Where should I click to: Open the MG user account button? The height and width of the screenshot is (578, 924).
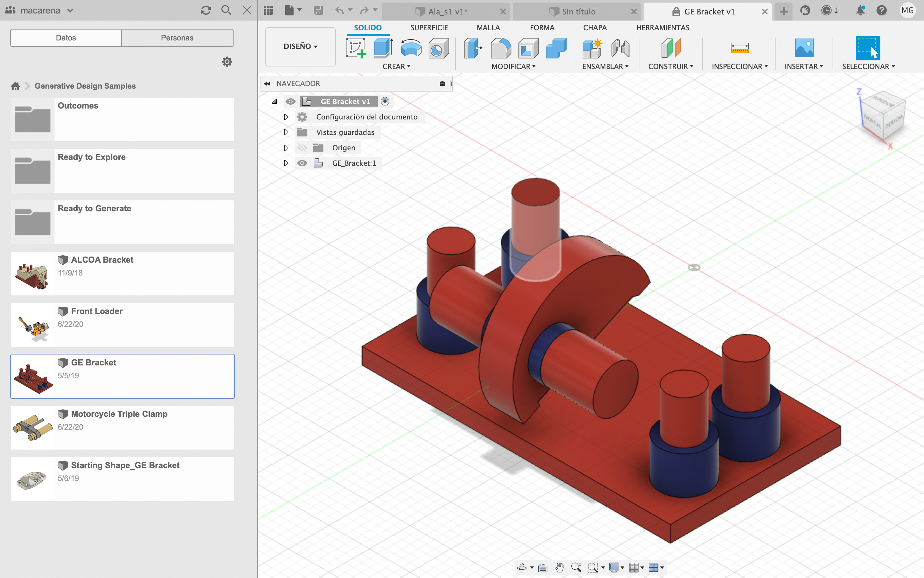908,11
